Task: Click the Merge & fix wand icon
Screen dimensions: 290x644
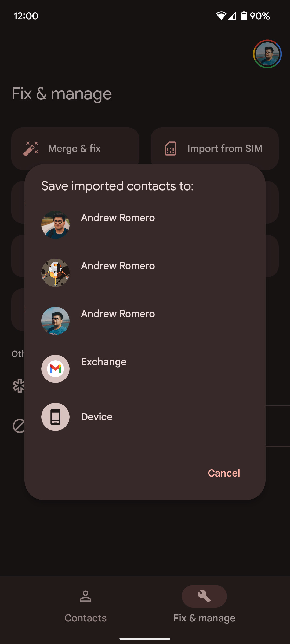Action: (31, 148)
